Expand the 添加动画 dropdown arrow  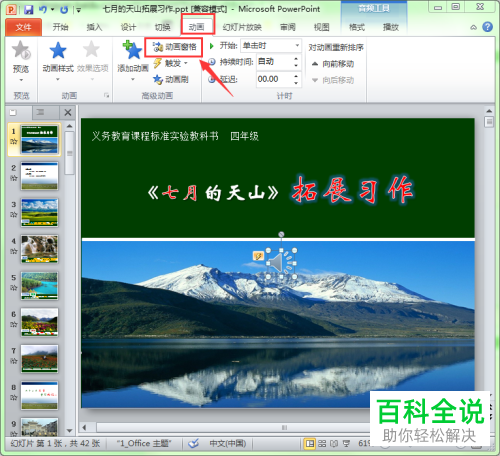tap(133, 79)
